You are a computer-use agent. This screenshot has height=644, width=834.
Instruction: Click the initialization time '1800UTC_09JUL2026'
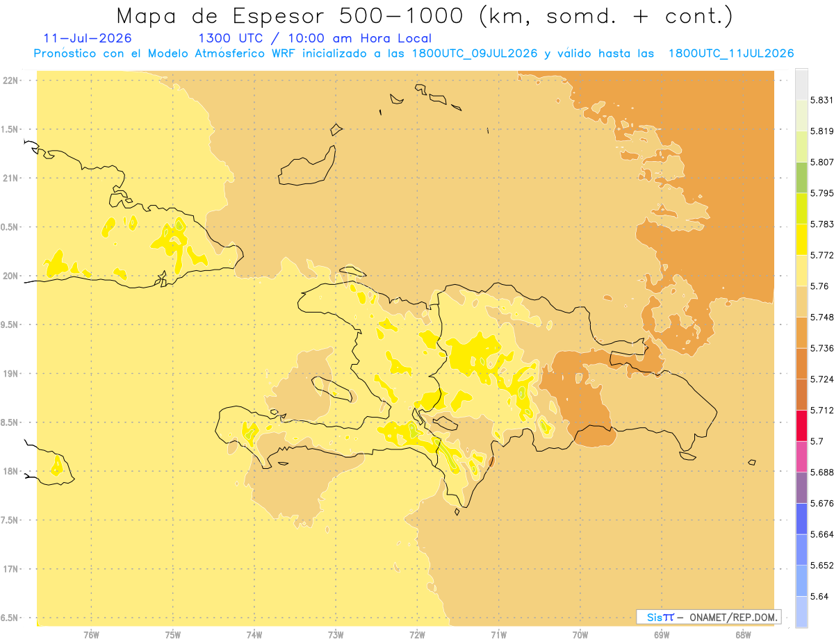point(475,53)
